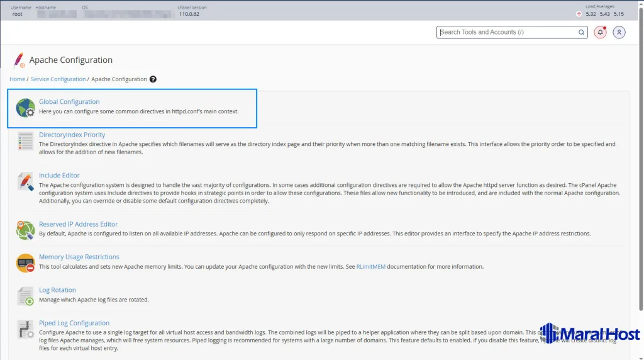Open the DirectoryIndex Priority link

click(x=72, y=135)
